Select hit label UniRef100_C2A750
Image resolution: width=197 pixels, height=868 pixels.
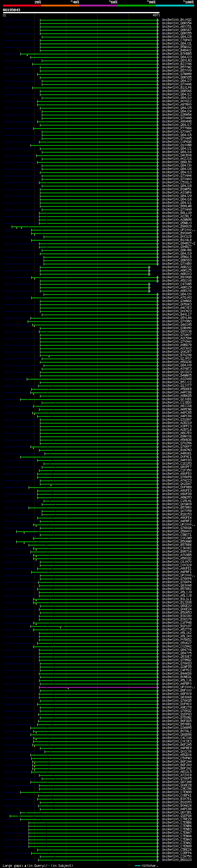pyautogui.click(x=177, y=857)
